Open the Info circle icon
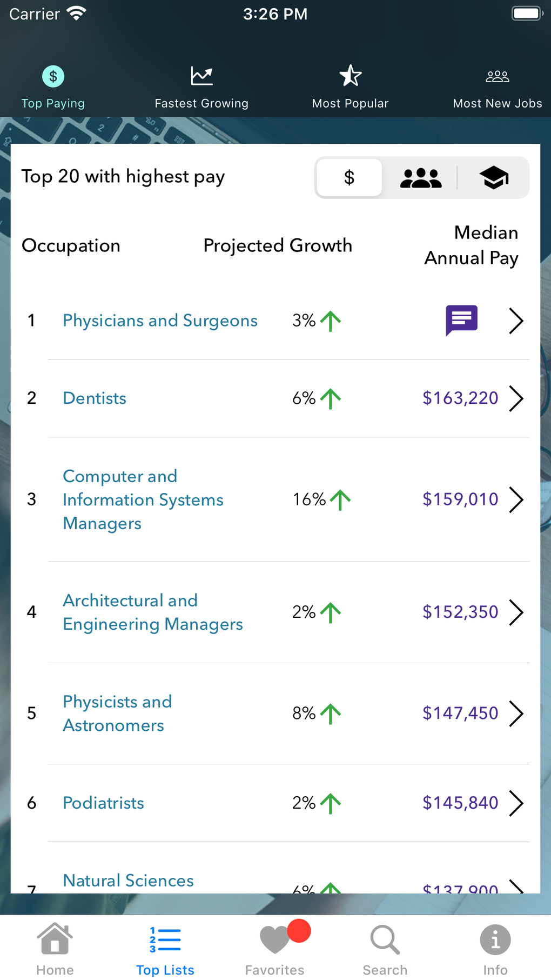Viewport: 551px width, 980px height. tap(495, 939)
